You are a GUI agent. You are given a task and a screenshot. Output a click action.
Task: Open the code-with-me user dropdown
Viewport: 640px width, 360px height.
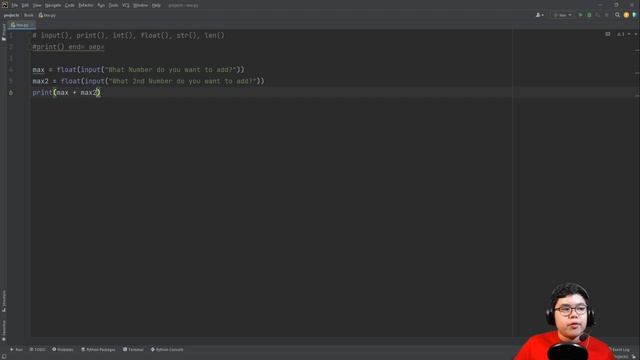point(540,15)
